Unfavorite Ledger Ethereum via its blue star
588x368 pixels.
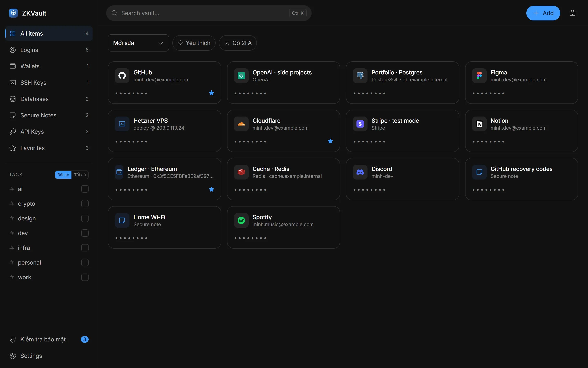(211, 189)
